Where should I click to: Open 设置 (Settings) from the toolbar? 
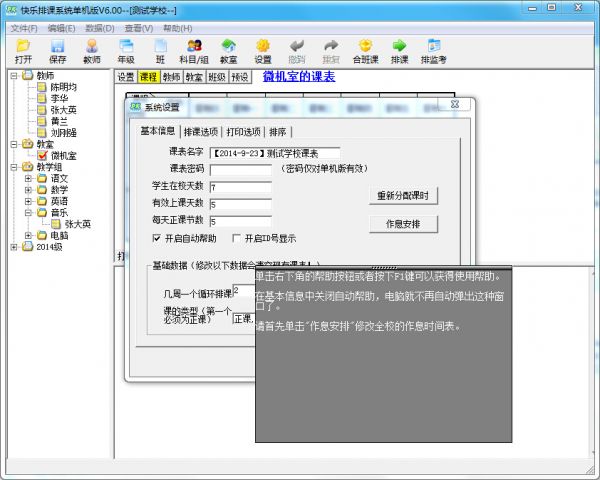pyautogui.click(x=263, y=50)
